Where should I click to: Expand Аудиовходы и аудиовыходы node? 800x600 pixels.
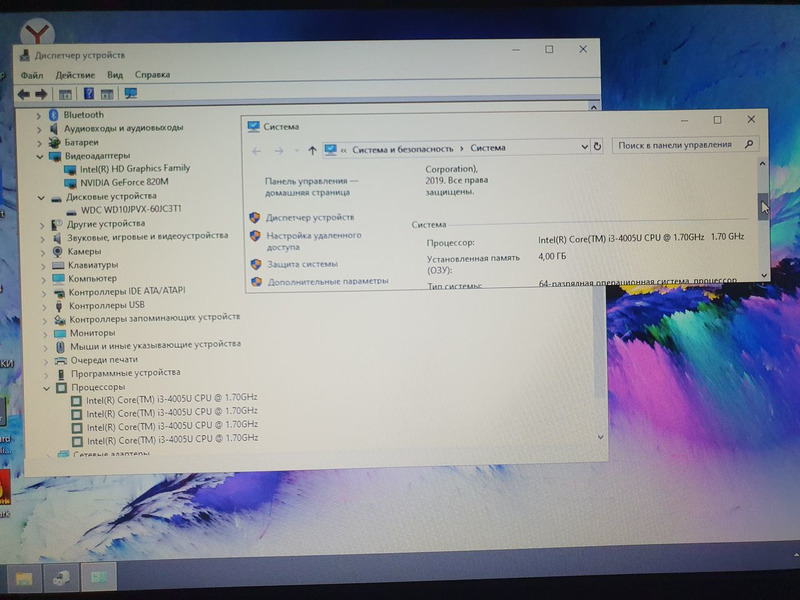coord(39,130)
